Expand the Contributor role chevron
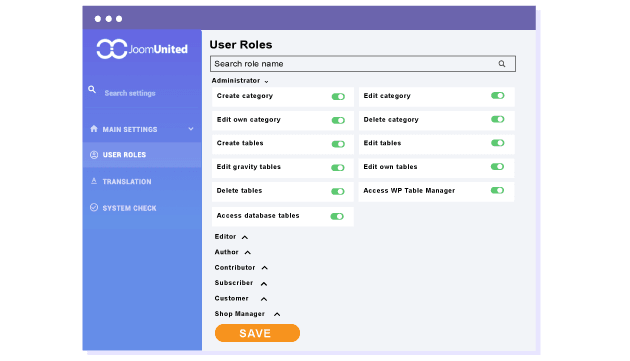 coord(264,268)
